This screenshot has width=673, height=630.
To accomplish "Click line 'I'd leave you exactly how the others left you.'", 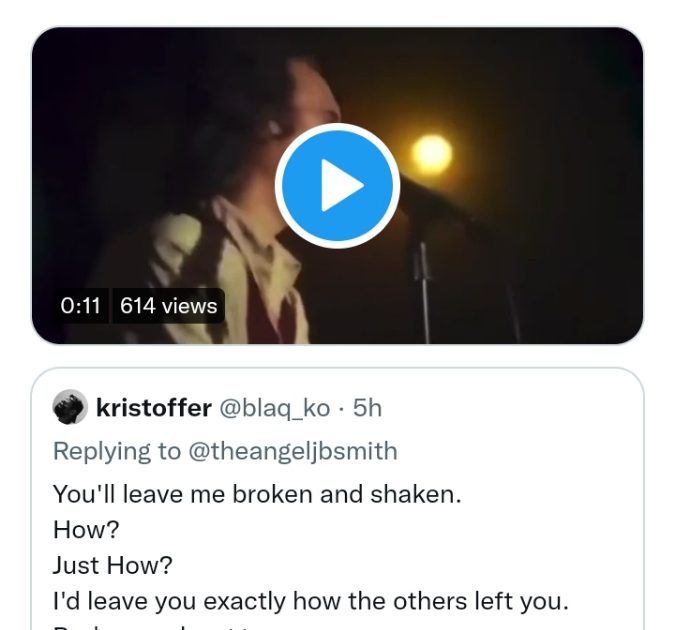I will pyautogui.click(x=308, y=601).
